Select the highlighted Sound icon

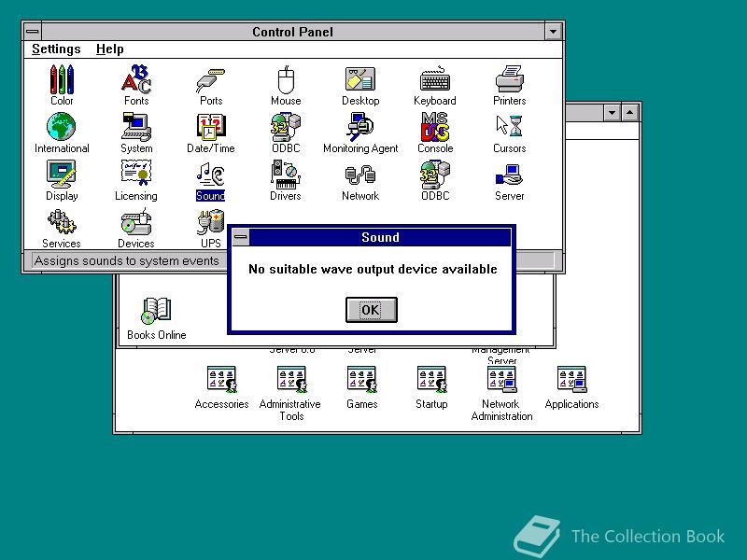click(x=211, y=180)
